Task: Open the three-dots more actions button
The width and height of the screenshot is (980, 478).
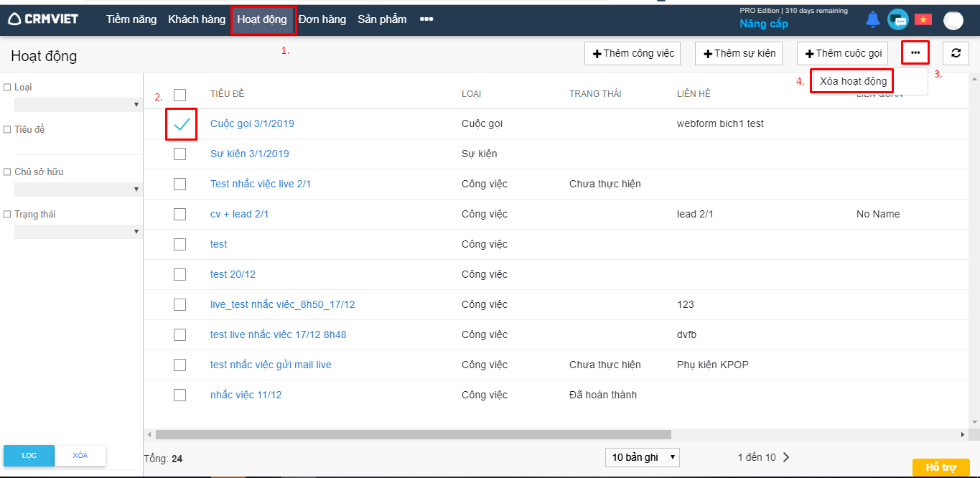Action: coord(915,53)
